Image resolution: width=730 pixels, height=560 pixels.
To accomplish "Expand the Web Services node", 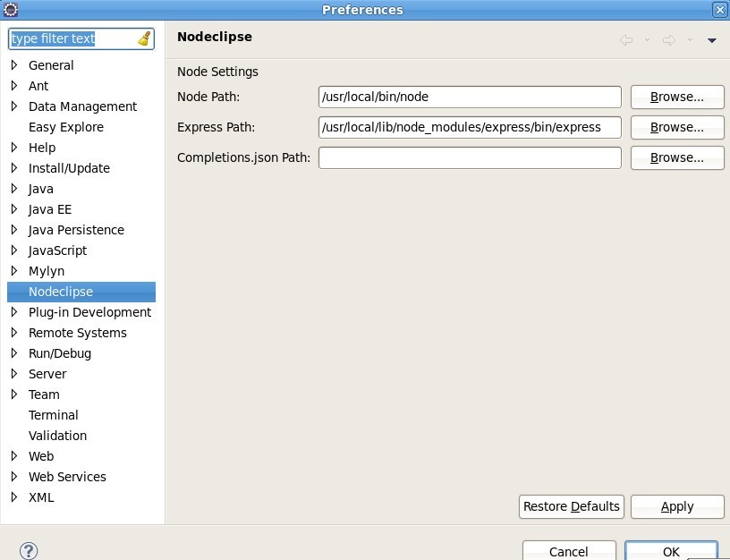I will coord(14,477).
